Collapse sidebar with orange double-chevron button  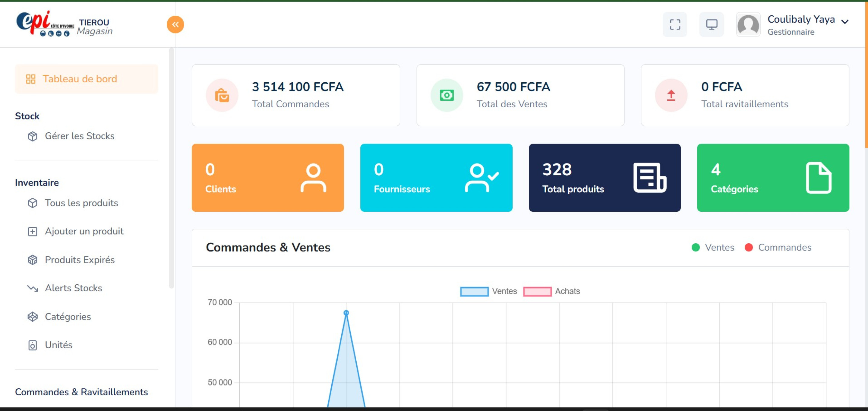pyautogui.click(x=175, y=24)
